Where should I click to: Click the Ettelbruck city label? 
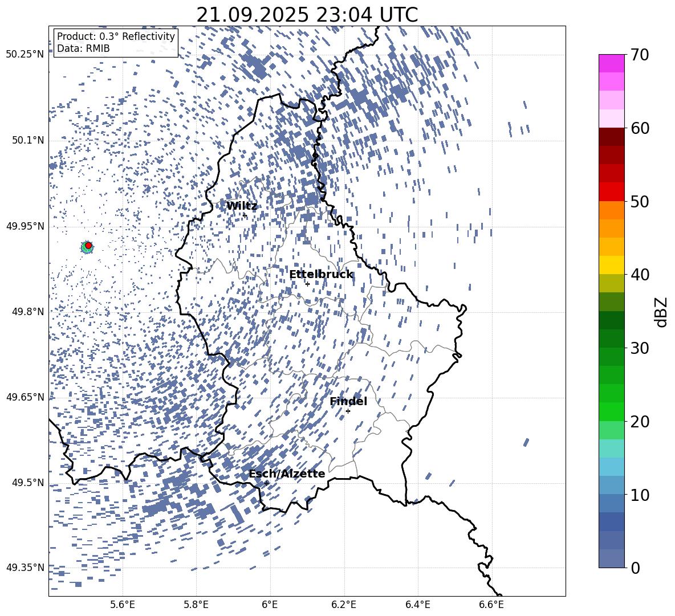pos(321,275)
